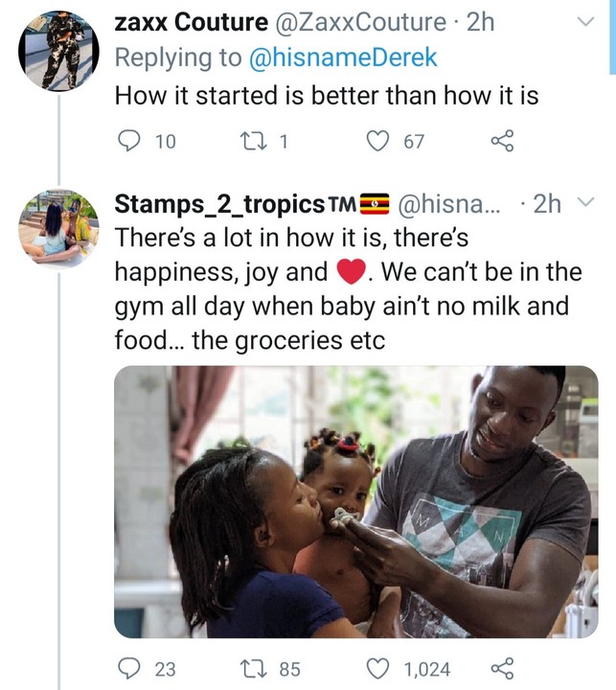Share the Stamps_2_tropics tweet
The image size is (616, 690).
click(502, 669)
